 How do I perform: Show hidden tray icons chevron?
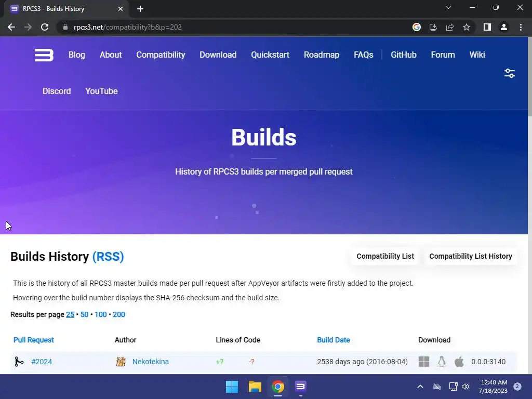[x=420, y=387]
